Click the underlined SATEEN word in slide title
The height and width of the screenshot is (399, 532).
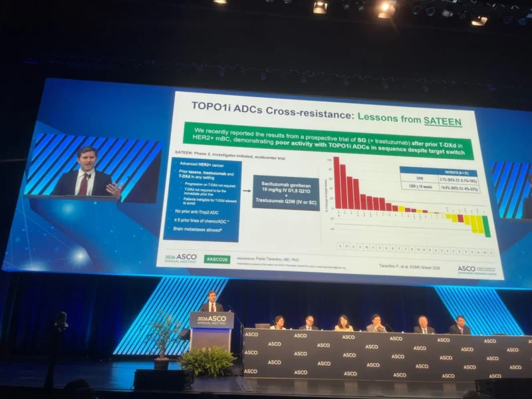(x=443, y=121)
